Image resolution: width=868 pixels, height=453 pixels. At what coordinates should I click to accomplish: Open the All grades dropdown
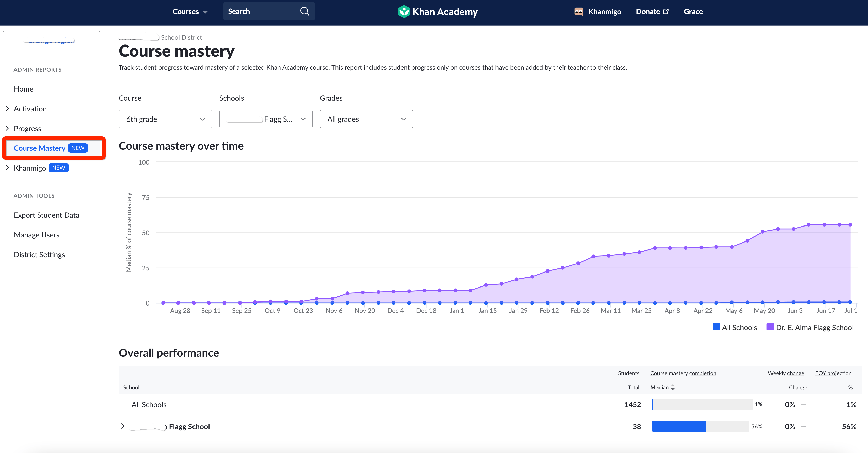point(366,119)
